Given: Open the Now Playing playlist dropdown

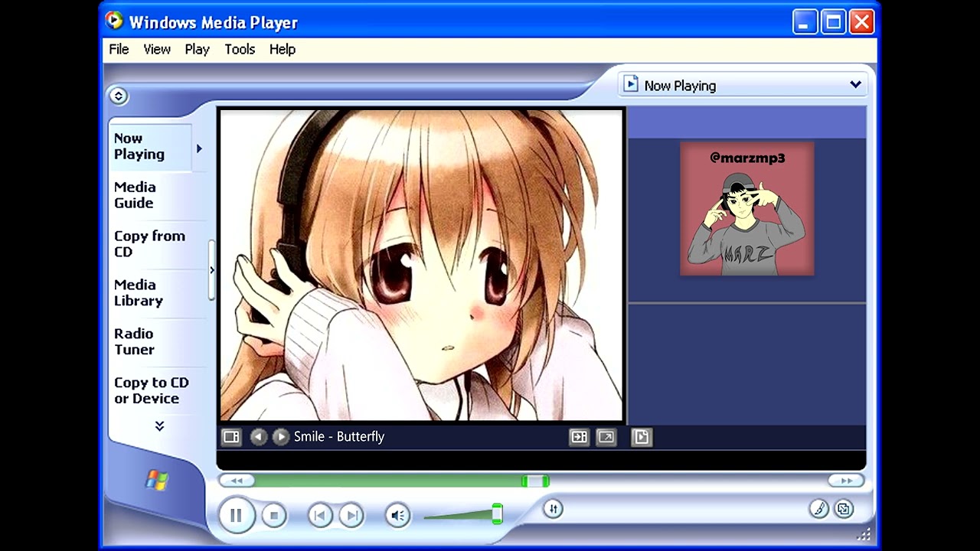Looking at the screenshot, I should coord(743,85).
